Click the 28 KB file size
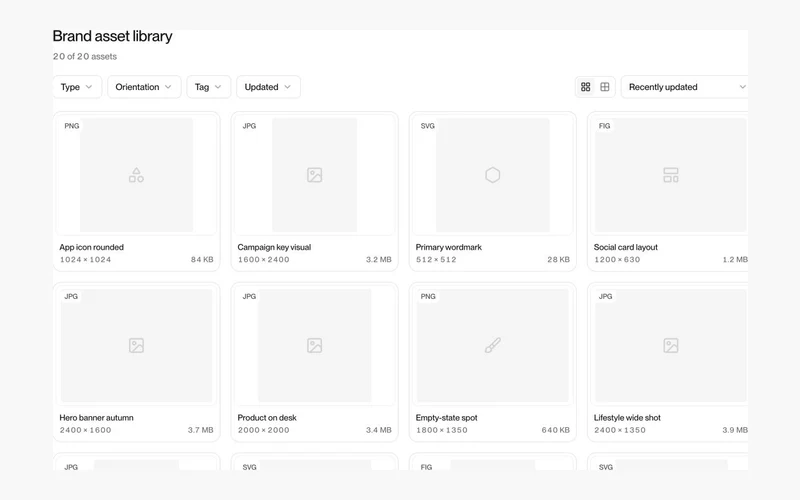Screen dimensions: 800x500 559,260
